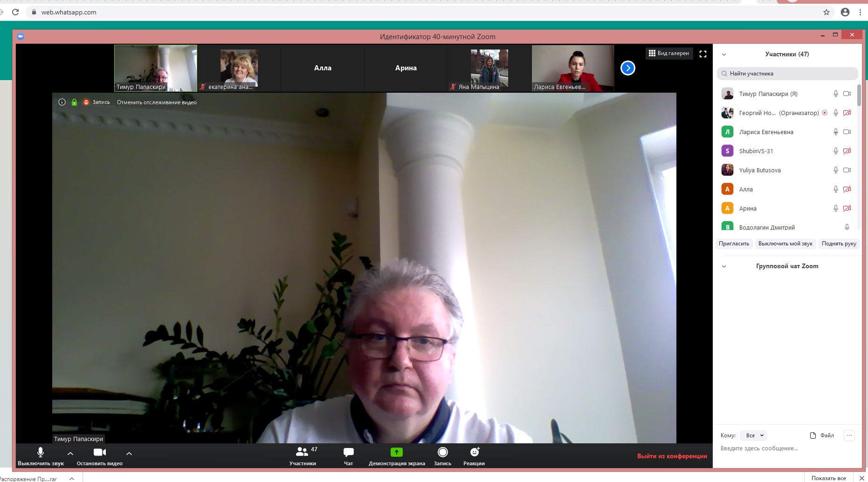Screen dimensions: 868x482
Task: Click the Найти участника search field
Action: 787,74
